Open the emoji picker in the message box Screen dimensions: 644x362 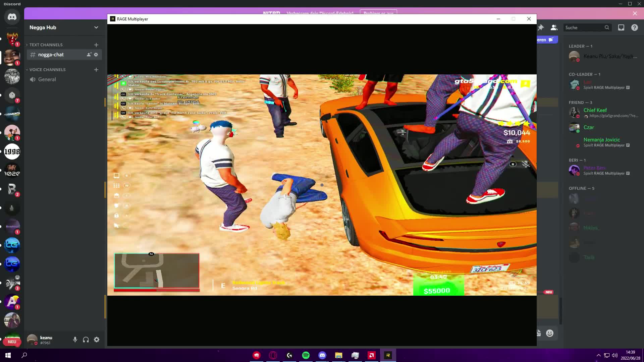[550, 333]
